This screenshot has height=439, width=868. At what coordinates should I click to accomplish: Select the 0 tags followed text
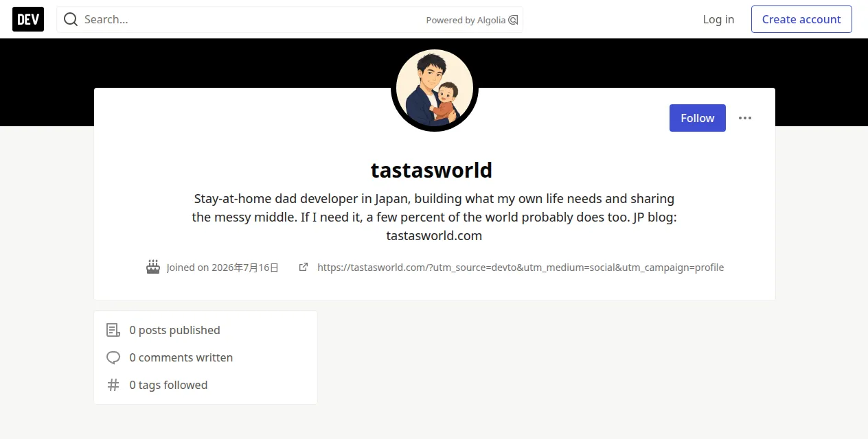pyautogui.click(x=168, y=385)
